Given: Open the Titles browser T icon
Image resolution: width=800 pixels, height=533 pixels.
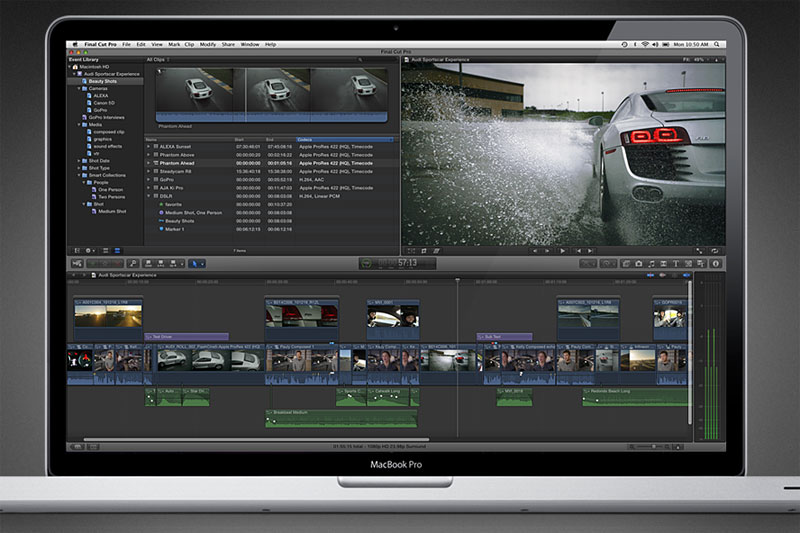Looking at the screenshot, I should coord(676,264).
